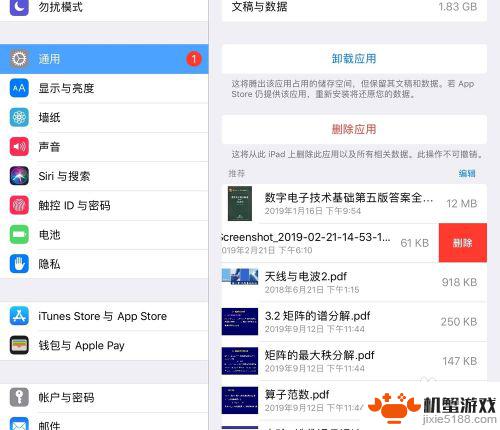Open iTunes Store 与 App Store settings
This screenshot has height=430, width=500.
click(104, 316)
